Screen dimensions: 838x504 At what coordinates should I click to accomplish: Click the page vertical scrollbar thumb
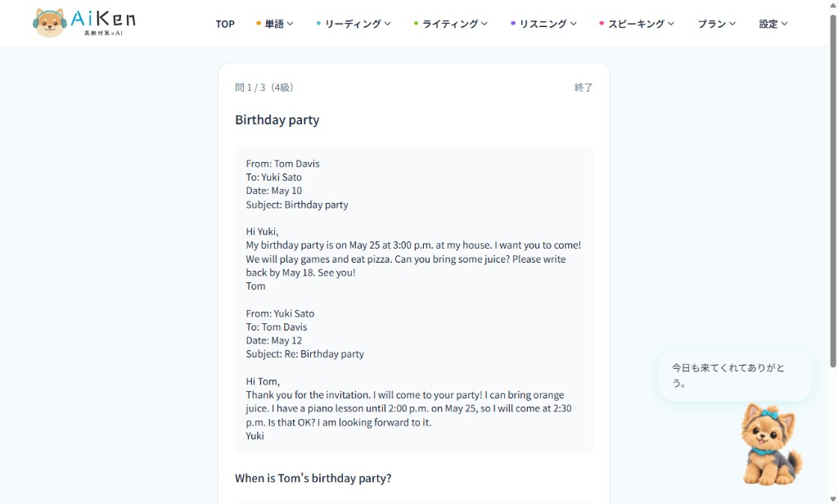tap(832, 191)
